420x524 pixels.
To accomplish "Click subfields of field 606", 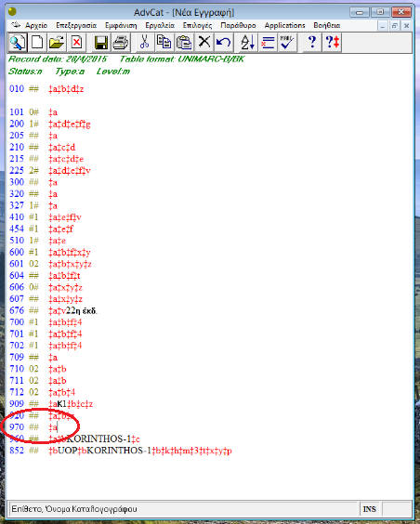I will [65, 287].
